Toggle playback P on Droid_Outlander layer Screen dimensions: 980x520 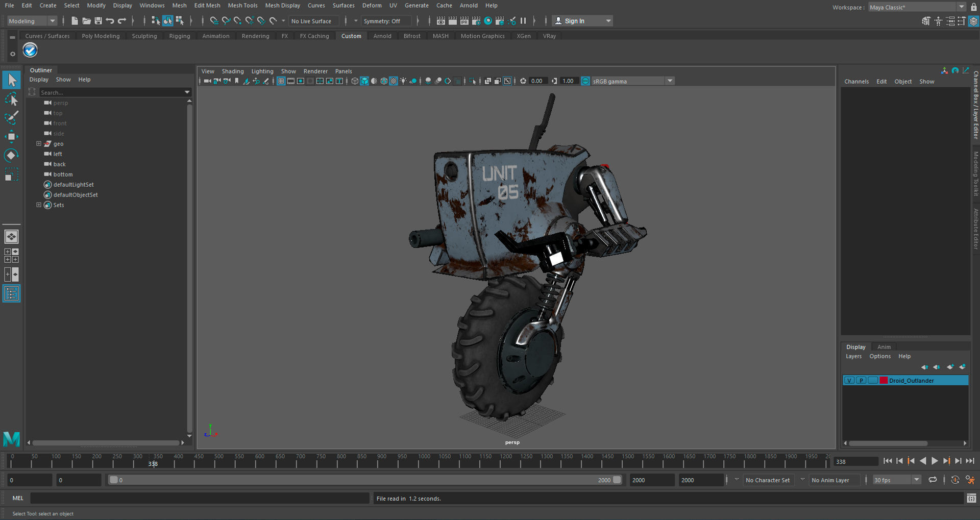(861, 380)
